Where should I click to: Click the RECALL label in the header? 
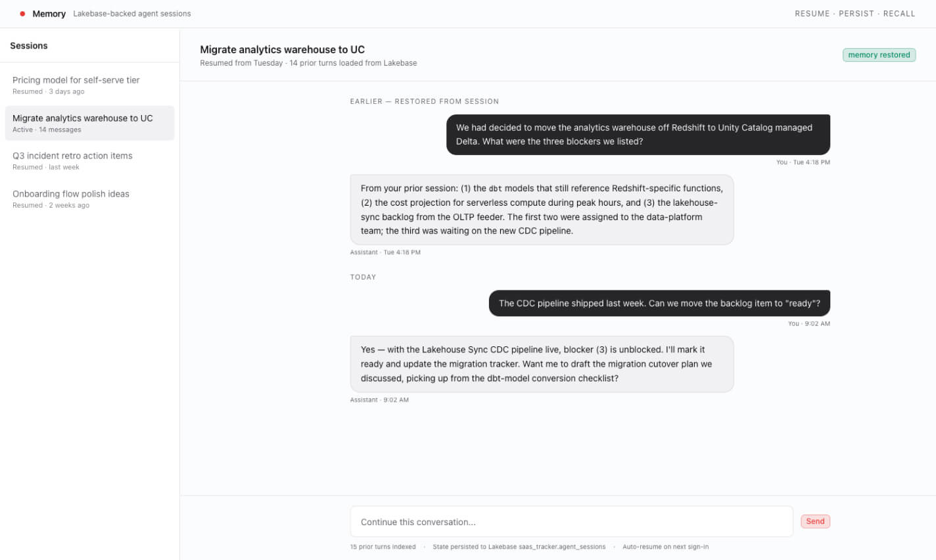click(899, 14)
